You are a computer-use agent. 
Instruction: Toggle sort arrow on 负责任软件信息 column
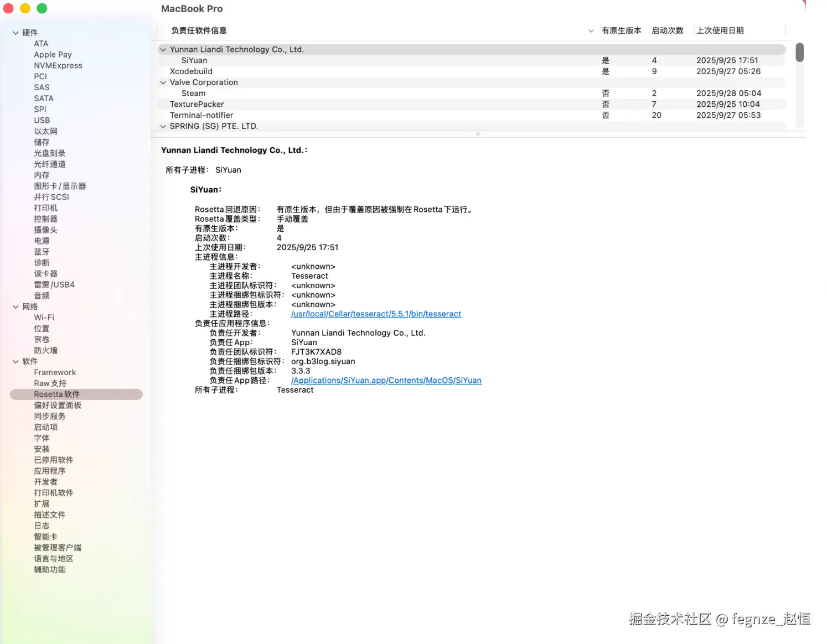click(591, 31)
